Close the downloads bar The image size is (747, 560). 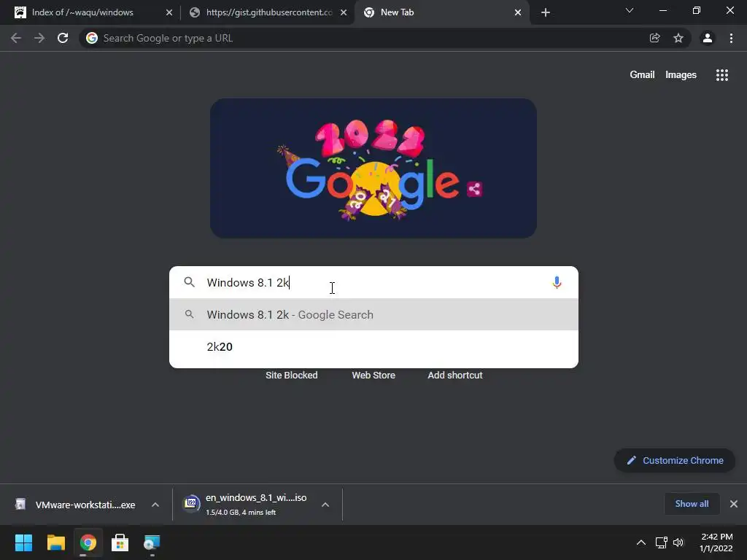point(734,504)
